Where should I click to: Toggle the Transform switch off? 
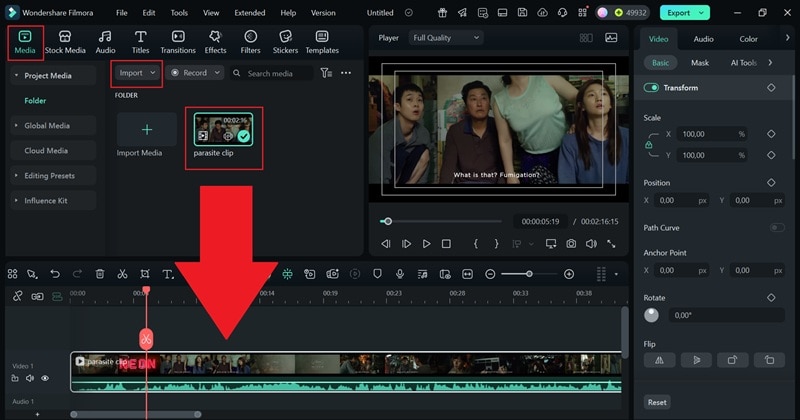651,88
